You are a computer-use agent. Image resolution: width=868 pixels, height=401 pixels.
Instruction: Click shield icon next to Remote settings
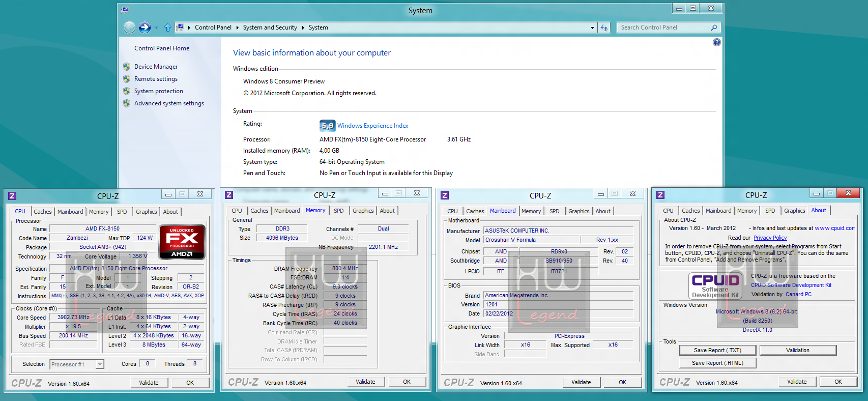[127, 79]
